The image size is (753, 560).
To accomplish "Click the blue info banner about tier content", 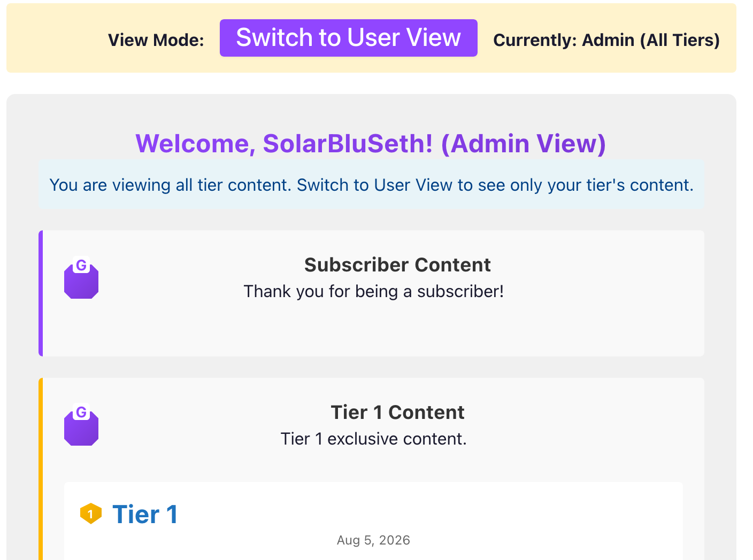I will [x=371, y=185].
